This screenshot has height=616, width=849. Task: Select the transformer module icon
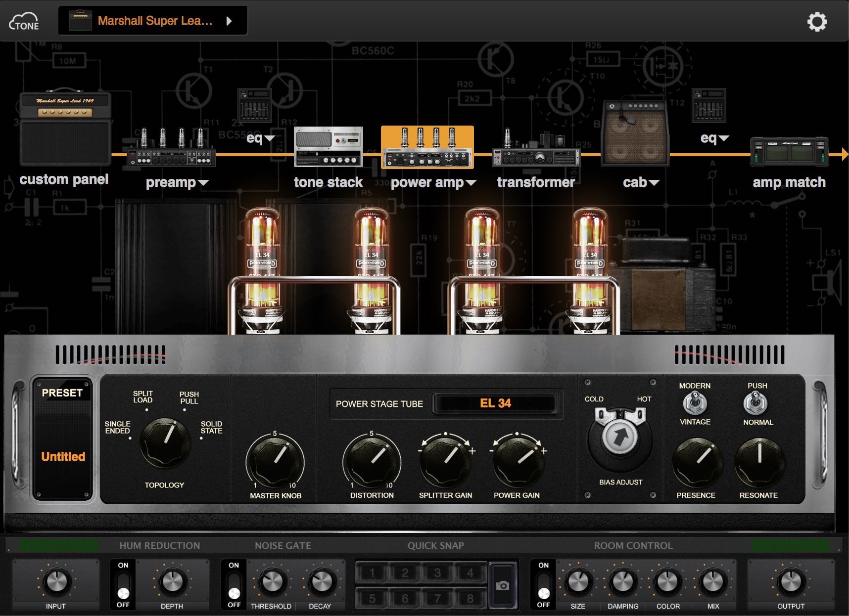[x=536, y=148]
